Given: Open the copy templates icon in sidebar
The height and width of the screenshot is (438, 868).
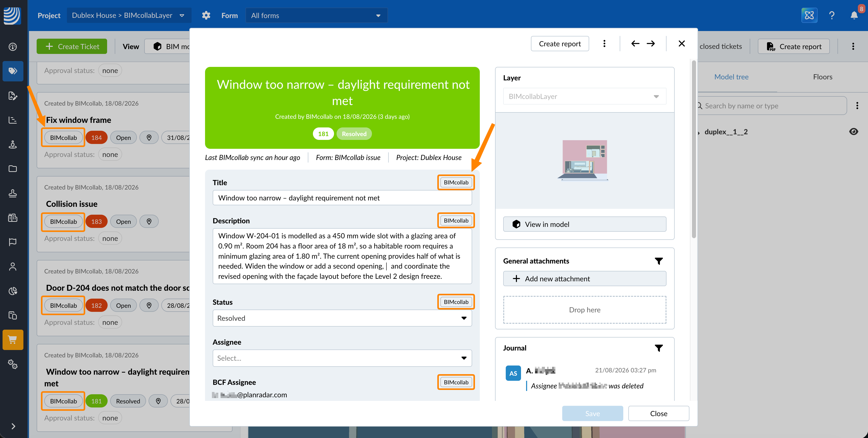Looking at the screenshot, I should [x=13, y=315].
